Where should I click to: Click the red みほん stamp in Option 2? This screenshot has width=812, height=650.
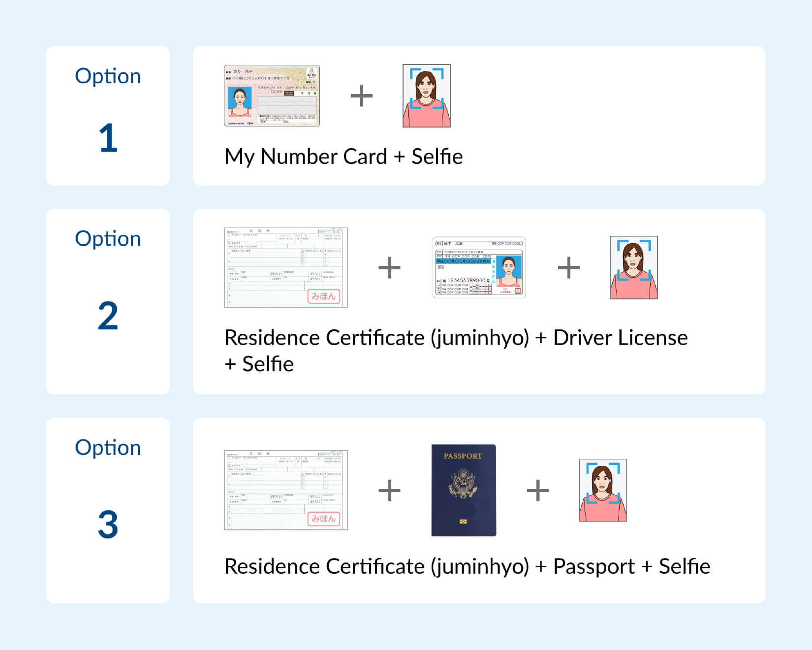tap(323, 296)
